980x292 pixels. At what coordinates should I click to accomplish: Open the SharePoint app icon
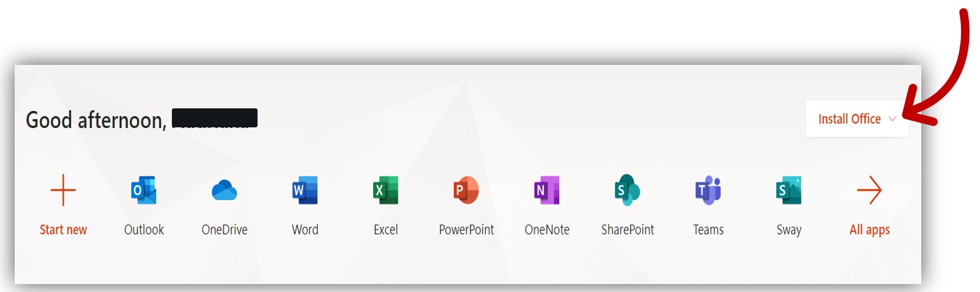pyautogui.click(x=628, y=190)
